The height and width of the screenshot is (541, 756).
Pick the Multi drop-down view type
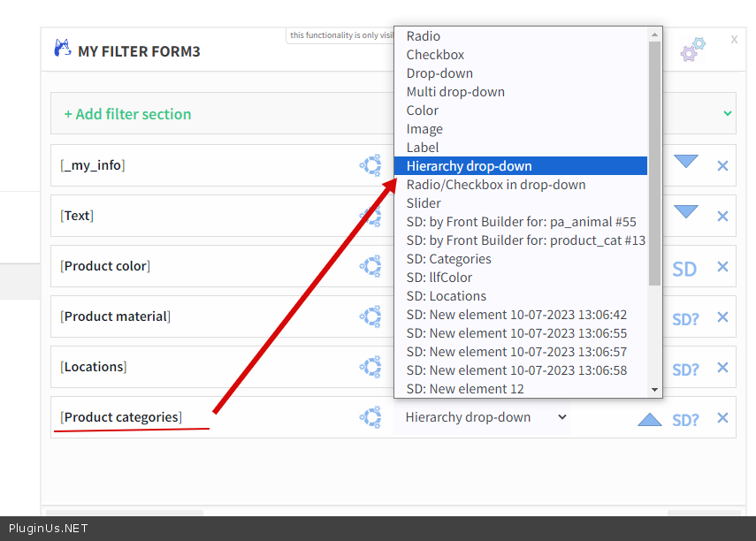(455, 92)
